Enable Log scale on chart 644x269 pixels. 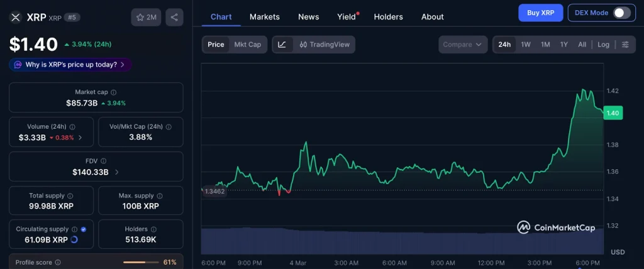[x=603, y=45]
